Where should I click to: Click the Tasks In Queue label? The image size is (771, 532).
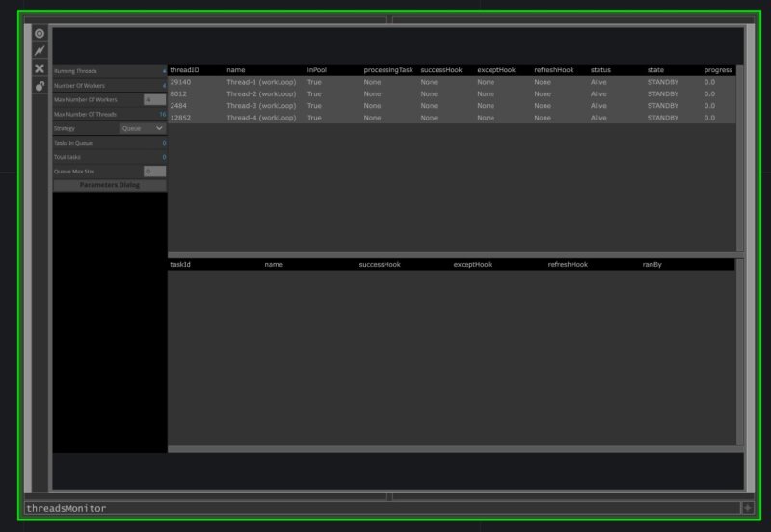tap(73, 143)
